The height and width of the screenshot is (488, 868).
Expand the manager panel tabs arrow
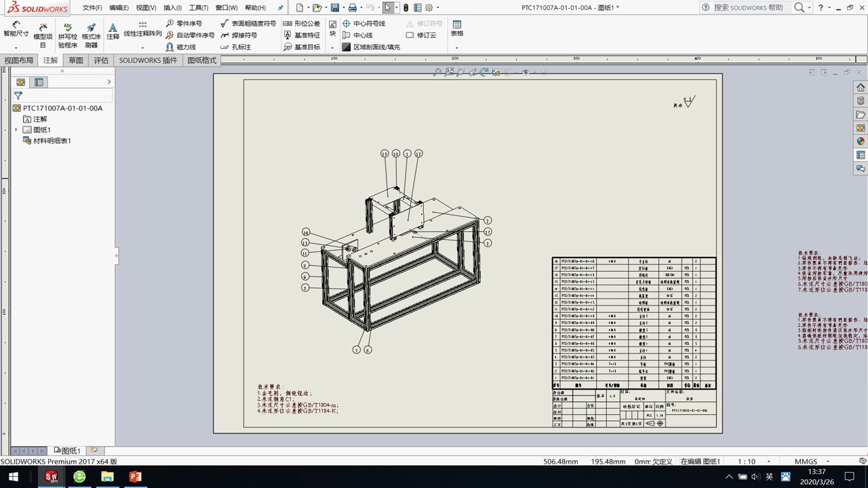[109, 82]
